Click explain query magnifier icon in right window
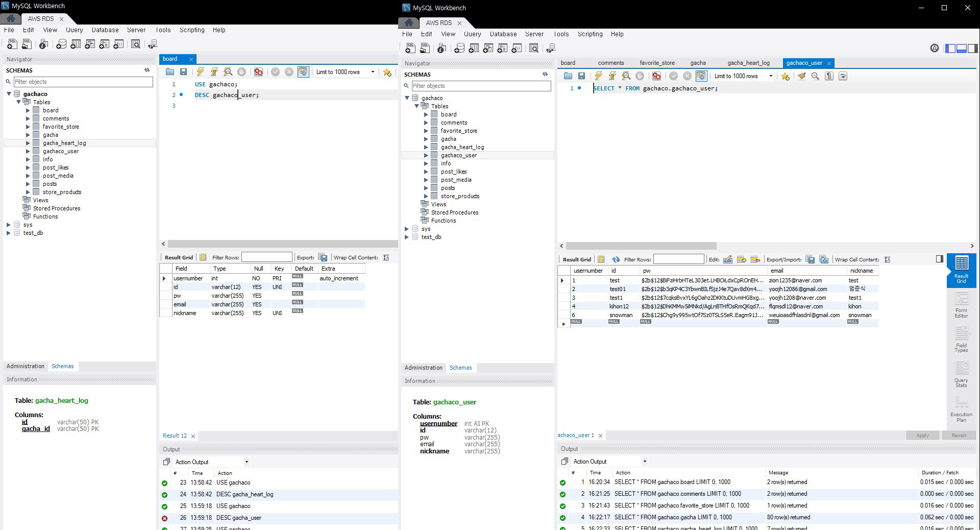This screenshot has width=980, height=530. 626,76
